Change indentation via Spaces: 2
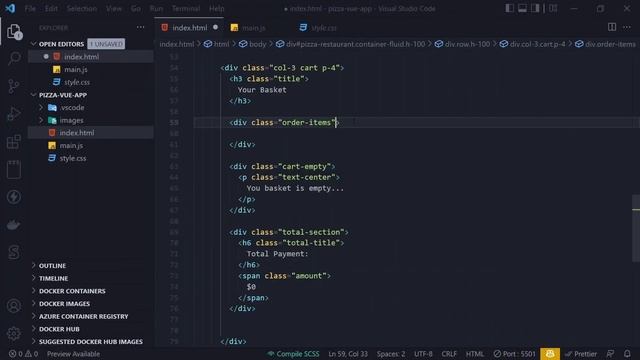Image resolution: width=640 pixels, height=360 pixels. (391, 354)
